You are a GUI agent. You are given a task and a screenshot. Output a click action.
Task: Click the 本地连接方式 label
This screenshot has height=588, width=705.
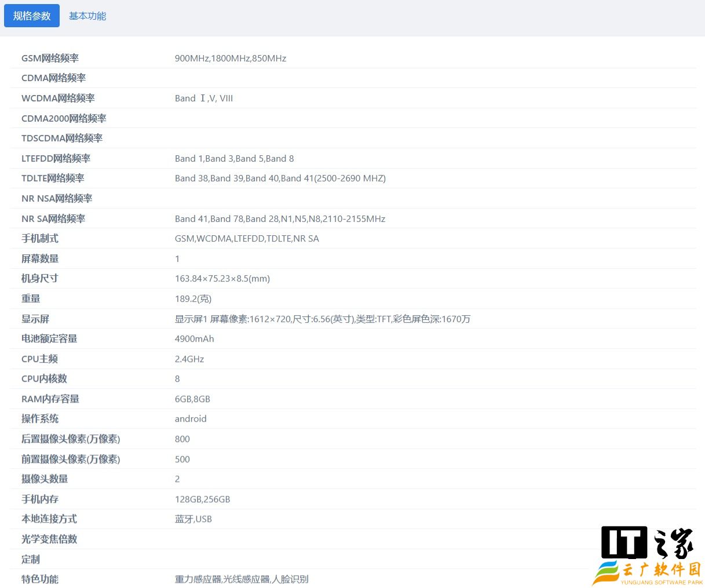(49, 518)
